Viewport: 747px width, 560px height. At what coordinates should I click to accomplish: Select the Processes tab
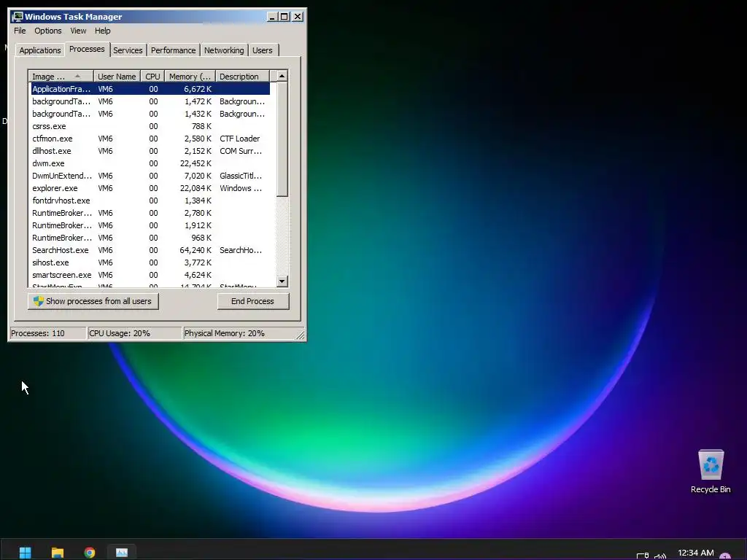(x=87, y=49)
